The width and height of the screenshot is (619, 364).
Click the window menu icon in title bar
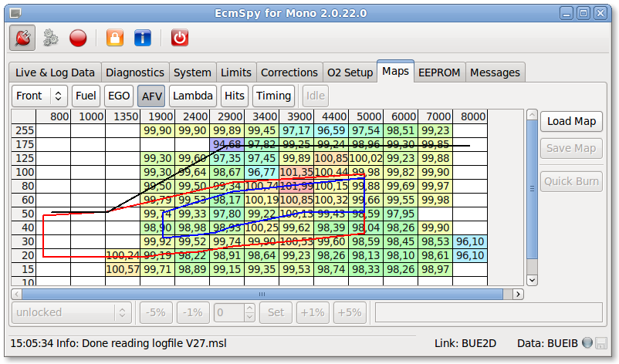click(15, 13)
